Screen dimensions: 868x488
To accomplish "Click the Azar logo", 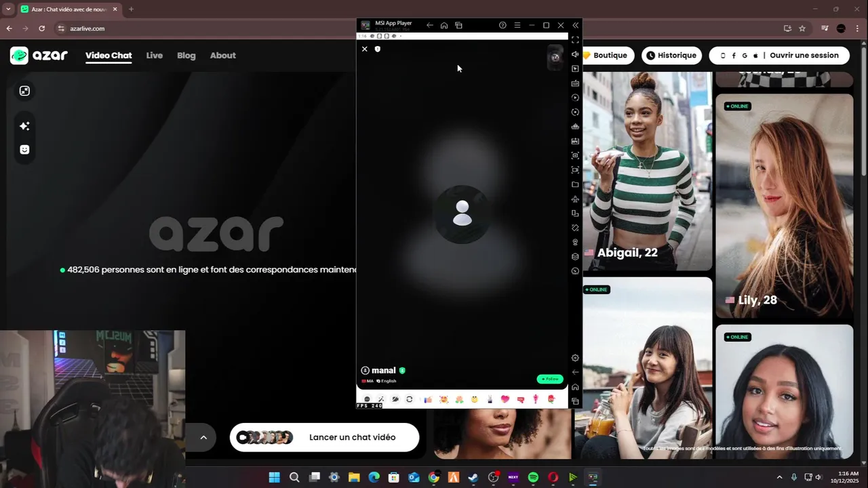I will click(39, 56).
